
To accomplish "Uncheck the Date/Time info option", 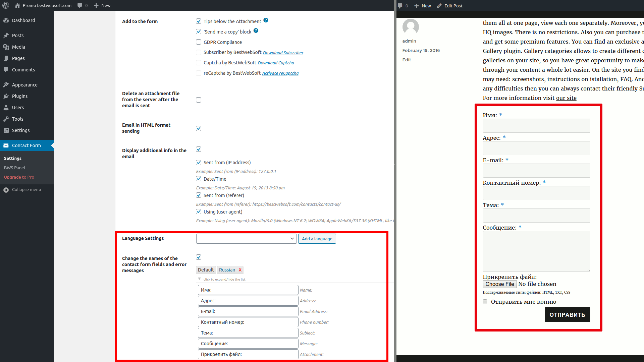I will [x=199, y=179].
